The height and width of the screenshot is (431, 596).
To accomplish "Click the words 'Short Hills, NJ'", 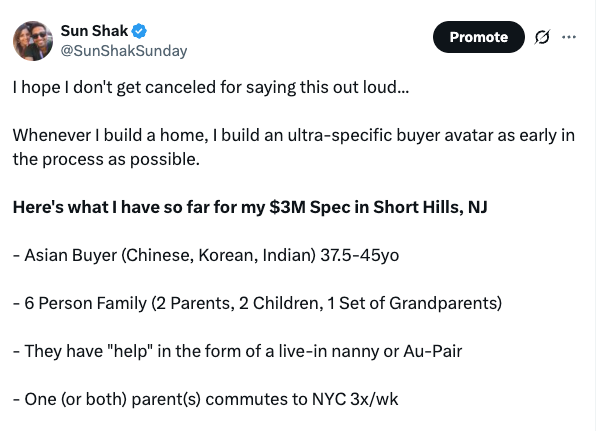I will pos(430,208).
